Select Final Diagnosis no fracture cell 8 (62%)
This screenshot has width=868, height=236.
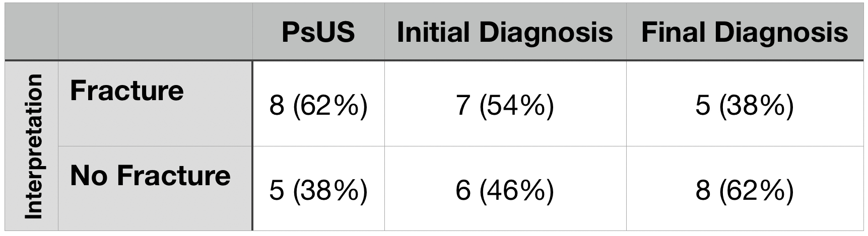click(x=745, y=188)
